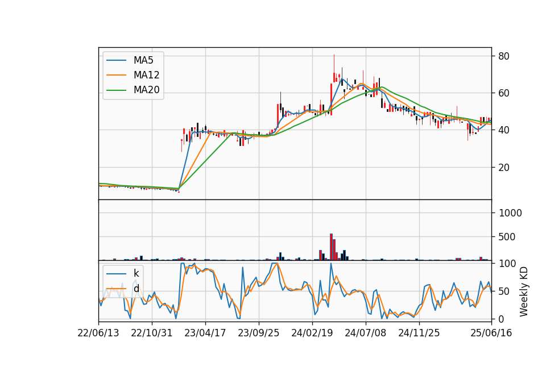Click the 24/07/08 date tick label
Viewport: 546px width, 392px height.
[x=366, y=333]
